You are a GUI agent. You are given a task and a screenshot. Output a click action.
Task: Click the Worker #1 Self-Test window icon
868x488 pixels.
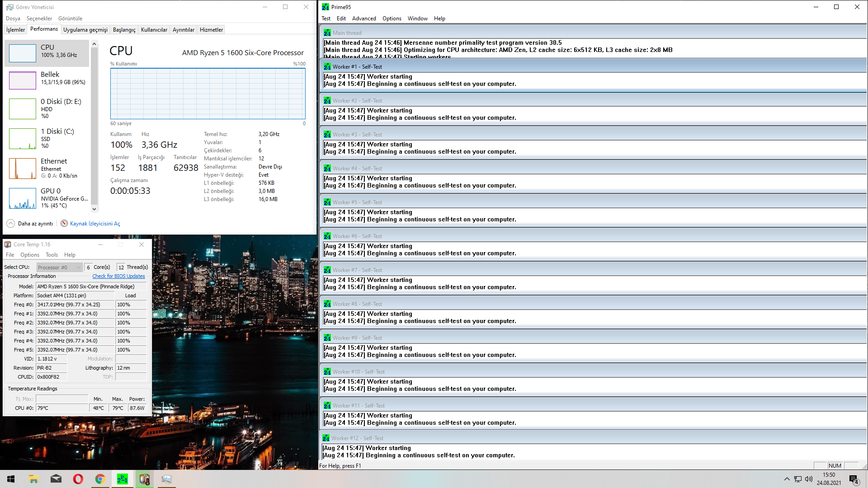pos(327,67)
